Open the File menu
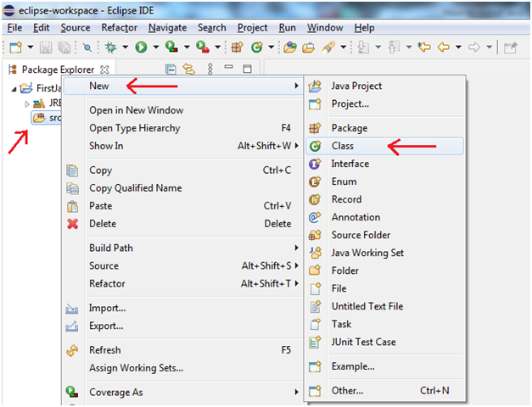 14,28
